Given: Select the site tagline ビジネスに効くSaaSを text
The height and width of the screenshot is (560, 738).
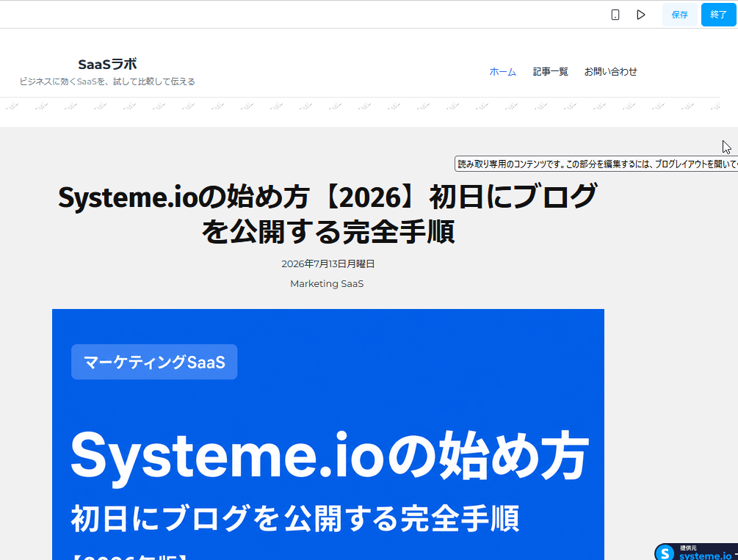Looking at the screenshot, I should point(107,81).
